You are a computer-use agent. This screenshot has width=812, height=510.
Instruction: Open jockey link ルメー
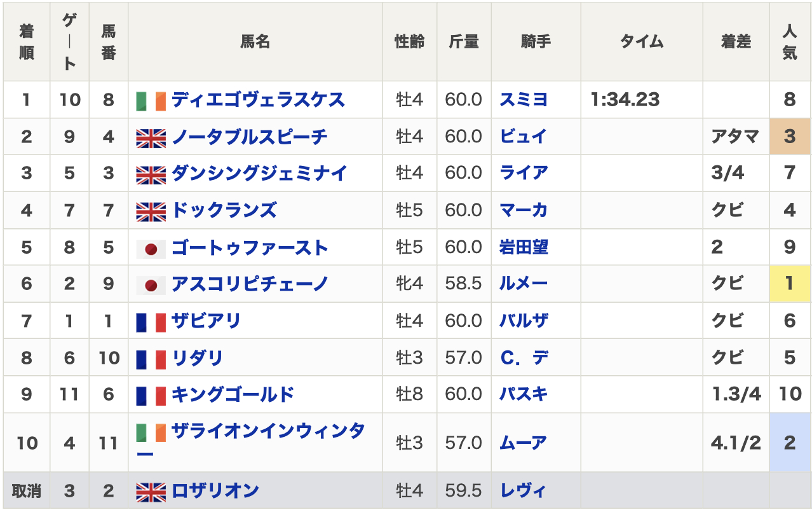(x=524, y=284)
